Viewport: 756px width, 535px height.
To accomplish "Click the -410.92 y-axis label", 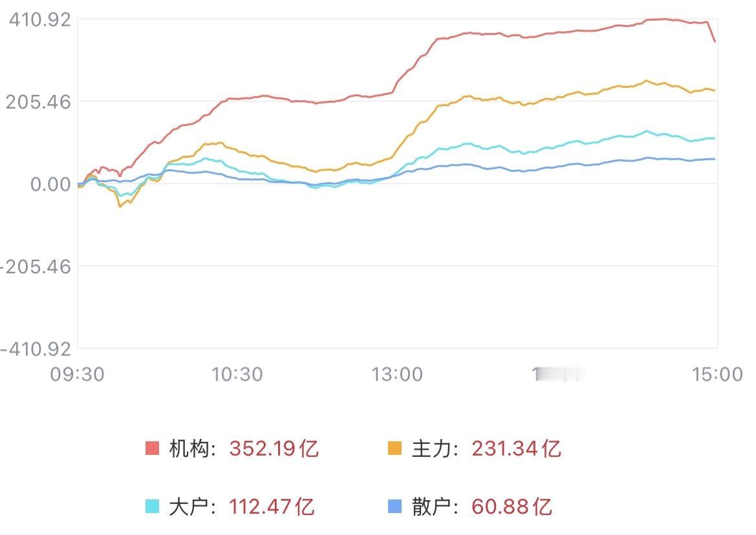I will coord(36,349).
